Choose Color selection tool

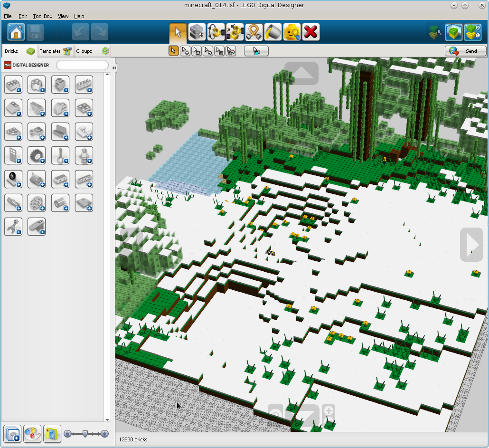click(208, 51)
